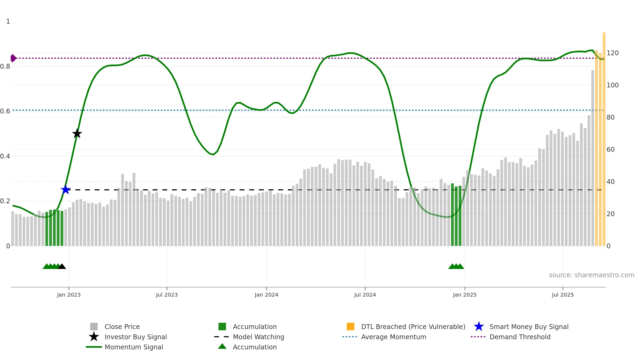The width and height of the screenshot is (644, 362).
Task: Toggle Momentum Signal legend entry
Action: point(134,347)
